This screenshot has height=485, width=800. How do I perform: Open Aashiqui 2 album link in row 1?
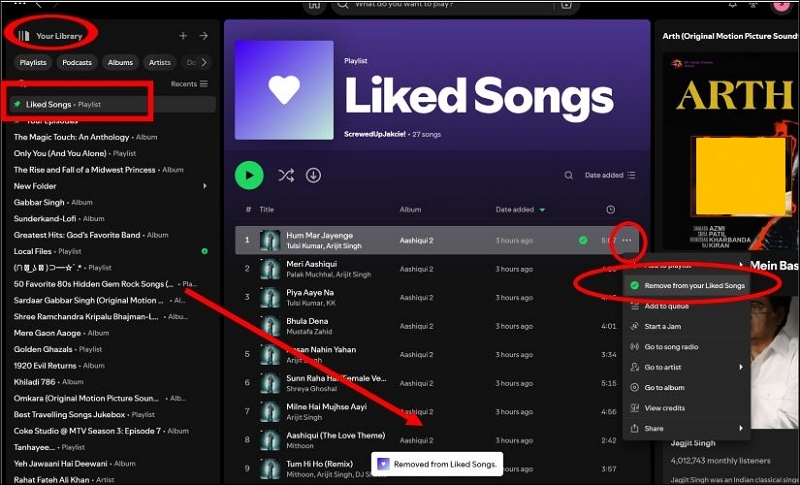(416, 240)
